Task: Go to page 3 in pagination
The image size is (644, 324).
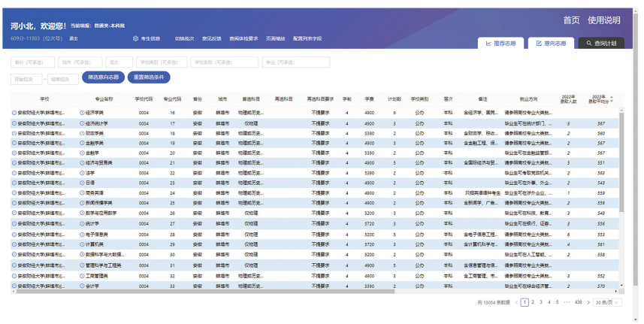Action: coord(541,303)
